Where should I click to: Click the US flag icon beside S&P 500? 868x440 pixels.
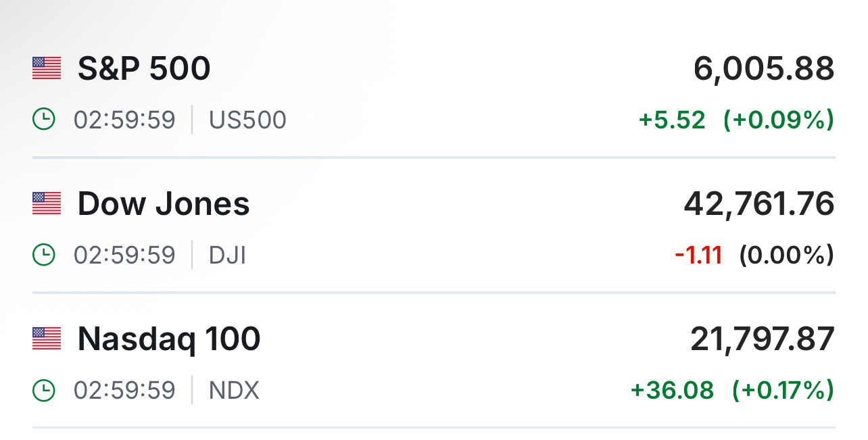point(47,68)
